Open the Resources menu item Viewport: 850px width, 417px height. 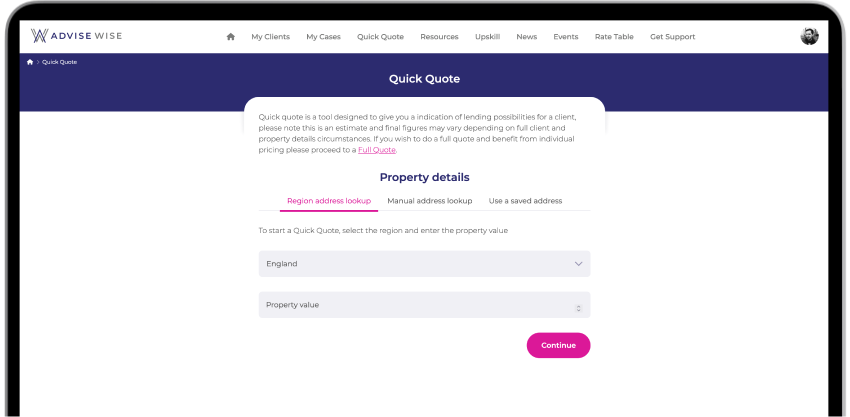pyautogui.click(x=439, y=37)
